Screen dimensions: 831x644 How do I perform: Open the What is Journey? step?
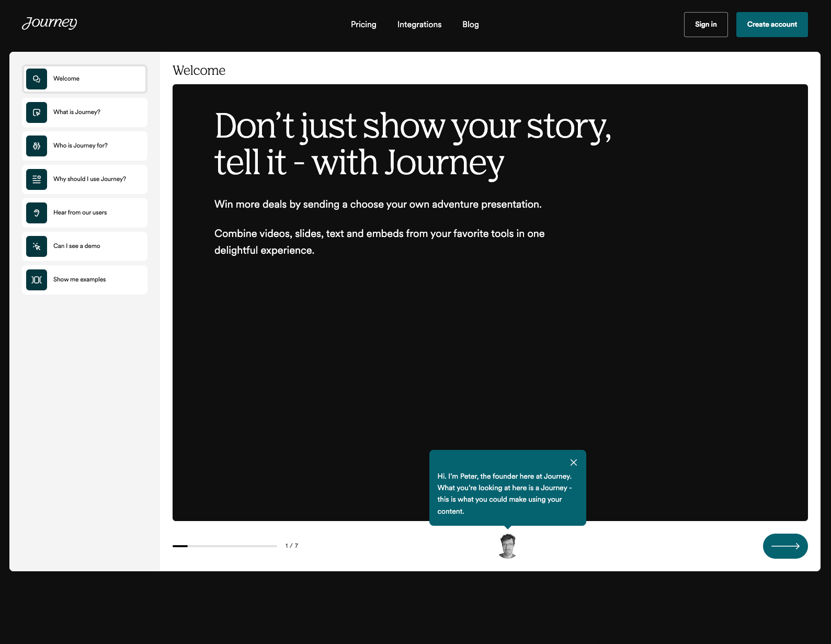pos(85,112)
